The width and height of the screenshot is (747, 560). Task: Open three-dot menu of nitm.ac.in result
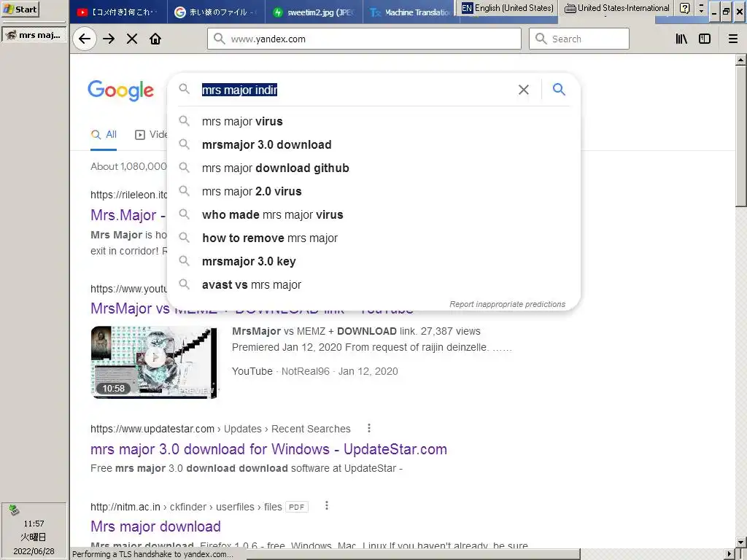coord(326,506)
